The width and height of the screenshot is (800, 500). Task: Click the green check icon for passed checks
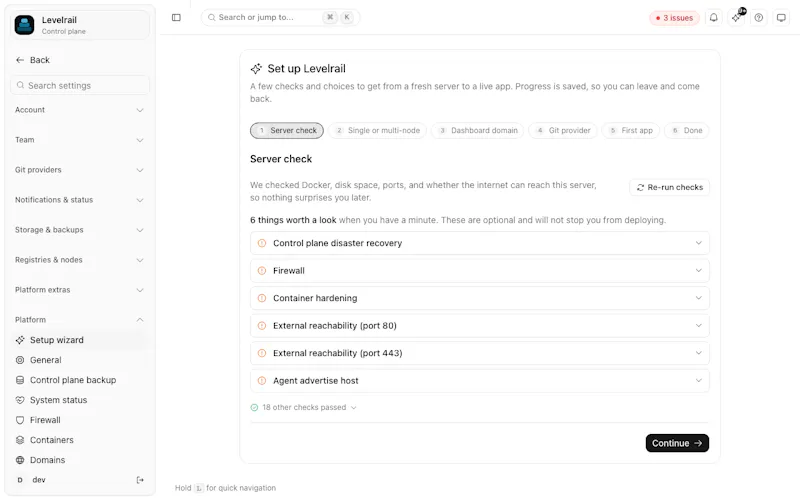(x=254, y=407)
